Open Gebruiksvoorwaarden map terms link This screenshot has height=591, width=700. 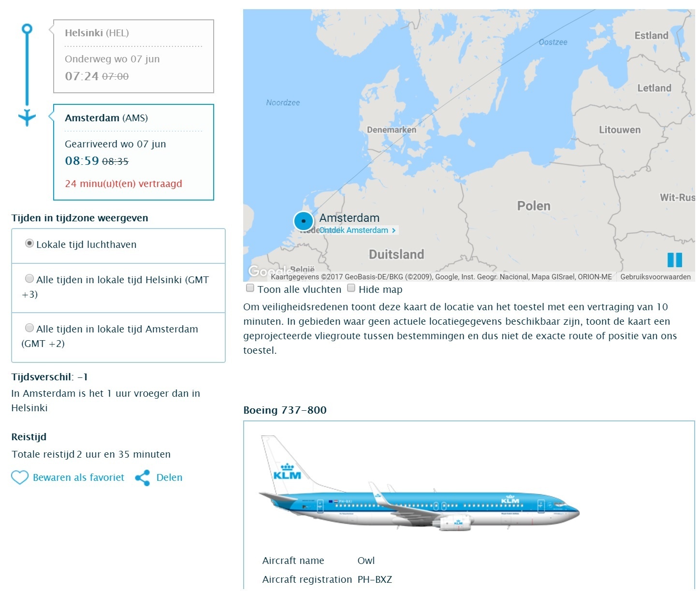pyautogui.click(x=656, y=277)
